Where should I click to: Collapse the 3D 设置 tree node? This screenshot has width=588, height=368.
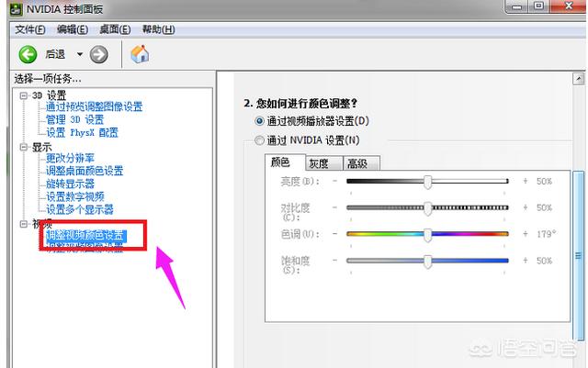pos(24,95)
